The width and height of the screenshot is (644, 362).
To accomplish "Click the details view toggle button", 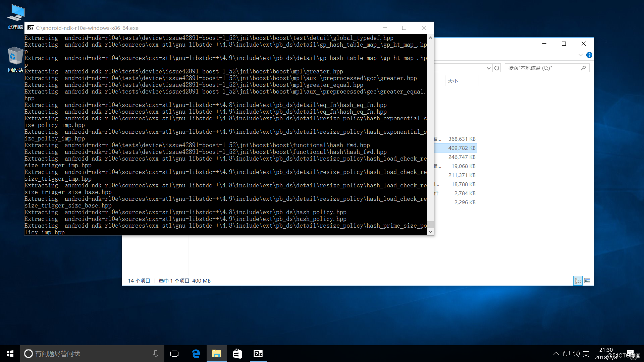I will [578, 280].
